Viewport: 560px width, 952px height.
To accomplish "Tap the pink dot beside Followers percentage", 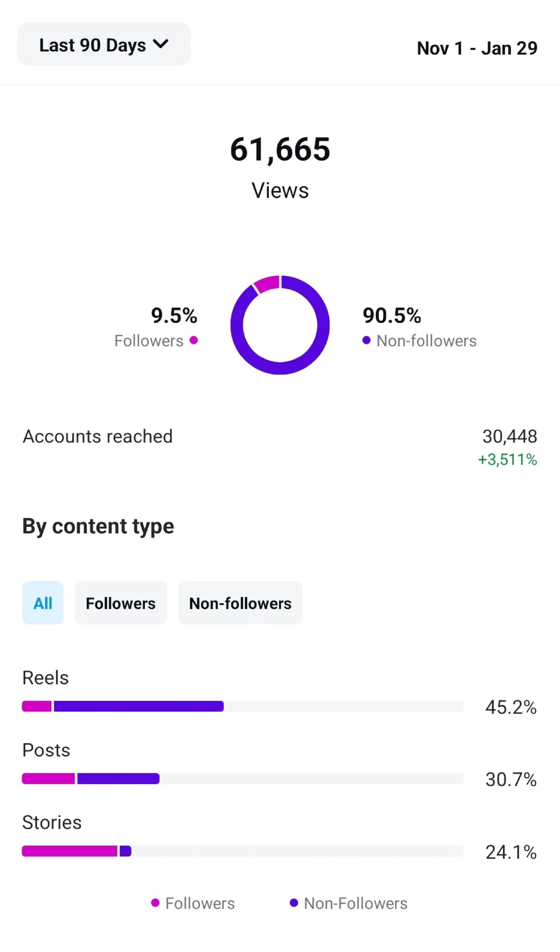I will point(194,340).
